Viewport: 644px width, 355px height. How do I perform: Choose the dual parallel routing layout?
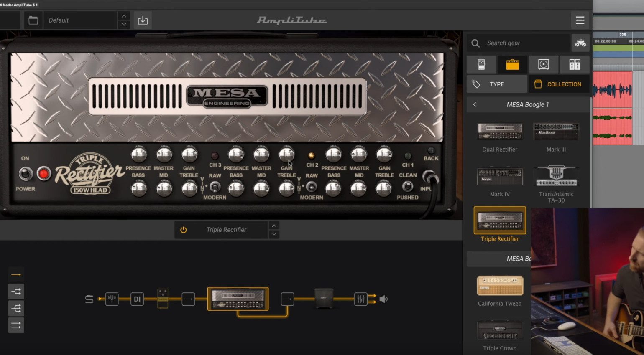pos(16,325)
